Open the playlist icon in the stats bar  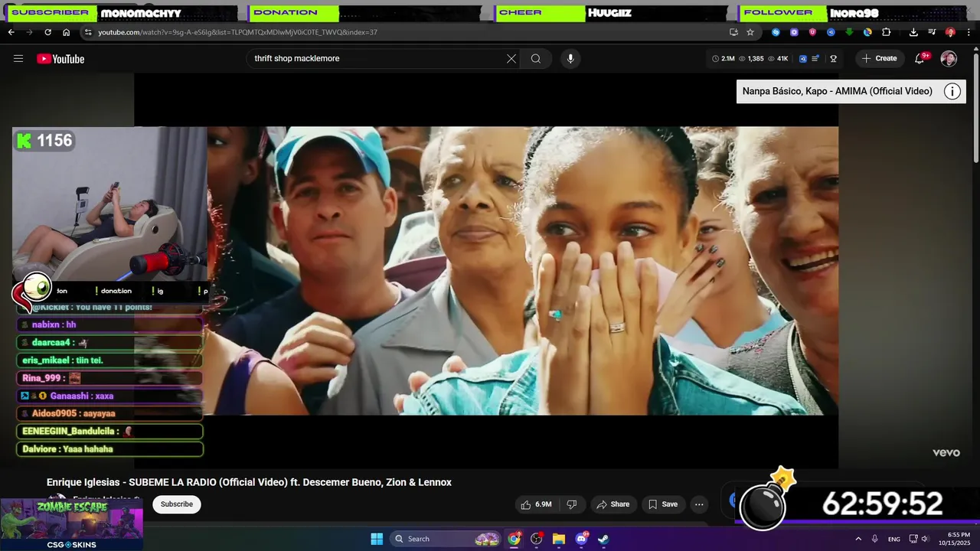[816, 59]
